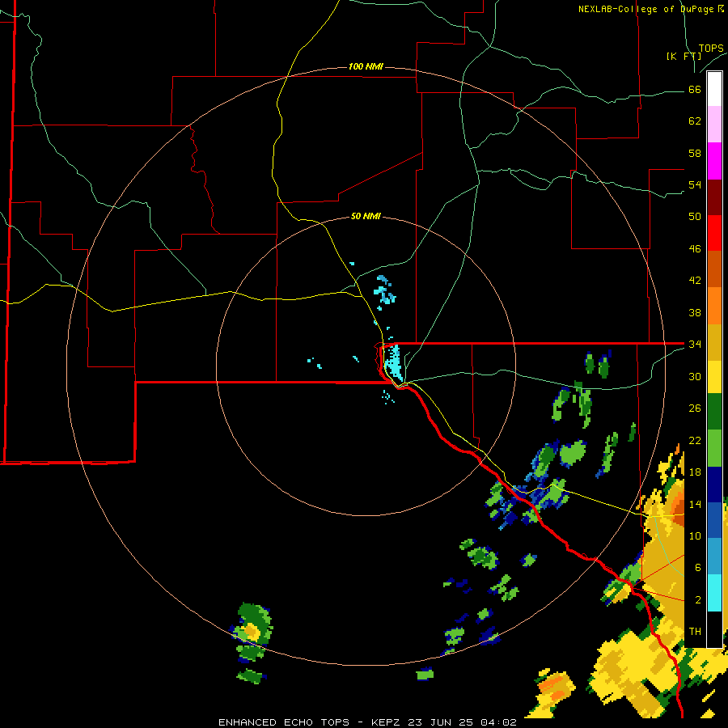The image size is (728, 728).
Task: Pick the light green legend swatch
Action: point(714,448)
